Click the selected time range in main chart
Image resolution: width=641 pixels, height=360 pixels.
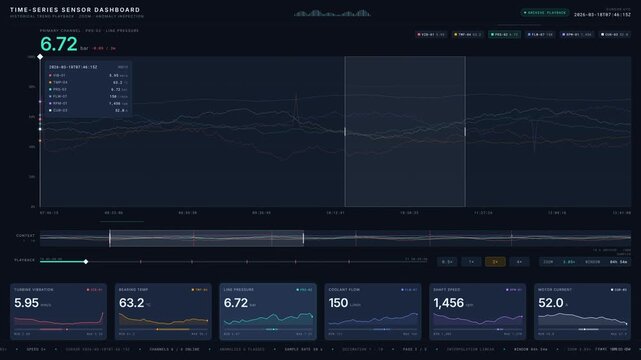[x=405, y=132]
